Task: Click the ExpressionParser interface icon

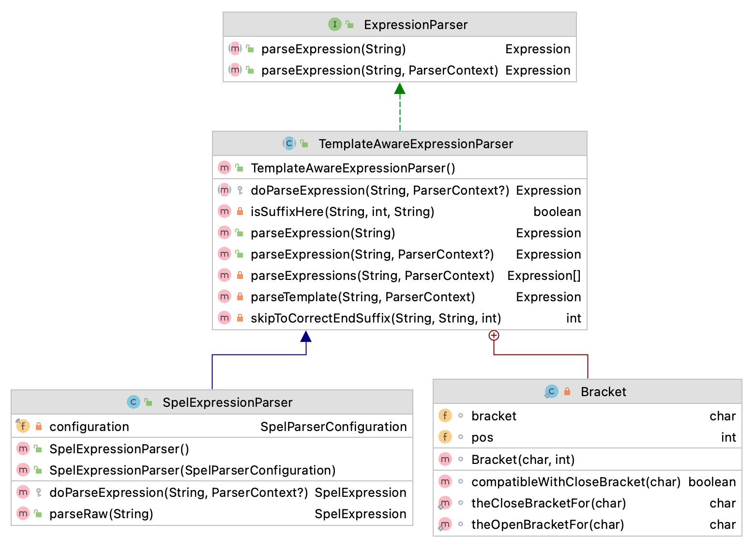Action: (334, 24)
